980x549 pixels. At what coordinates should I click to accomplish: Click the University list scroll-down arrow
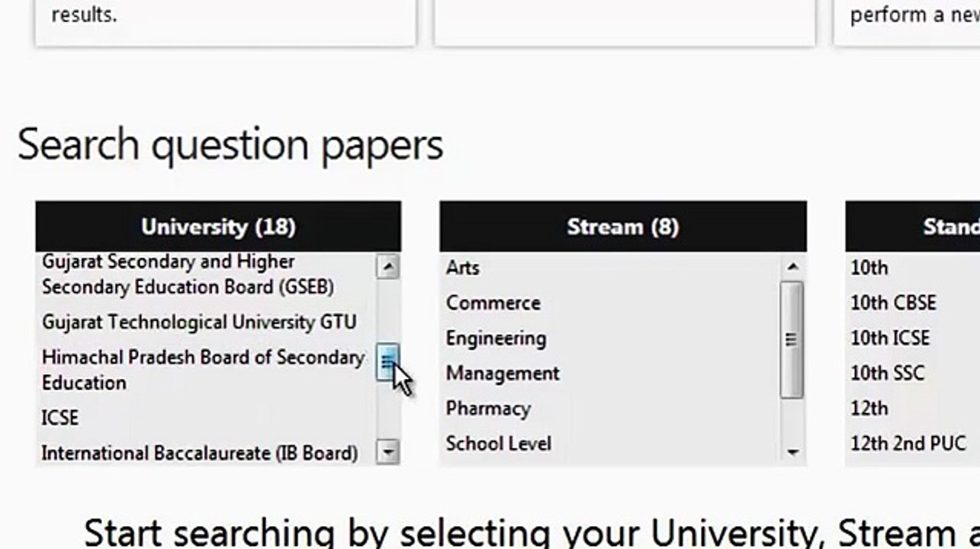388,451
